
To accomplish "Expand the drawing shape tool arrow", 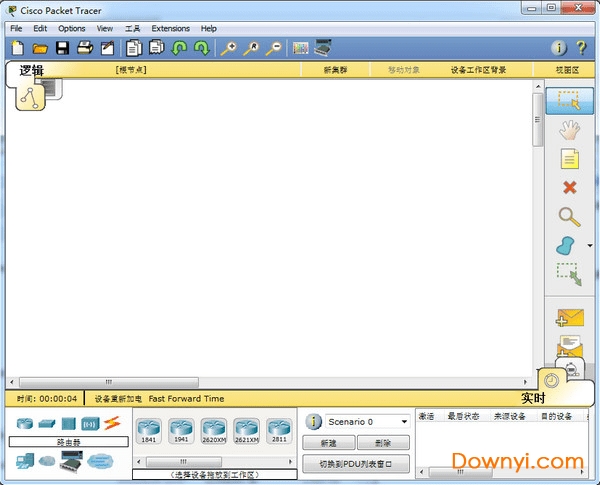I will click(x=589, y=245).
